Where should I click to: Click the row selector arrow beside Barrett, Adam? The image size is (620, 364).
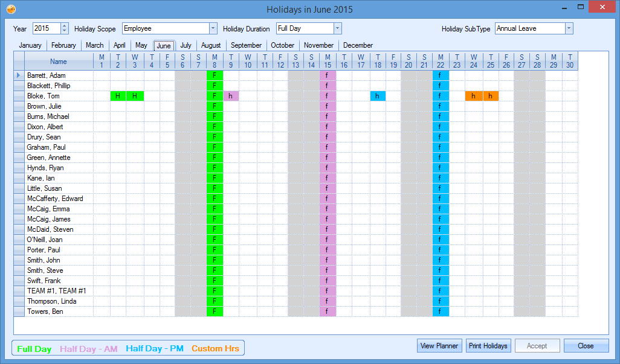(x=18, y=75)
